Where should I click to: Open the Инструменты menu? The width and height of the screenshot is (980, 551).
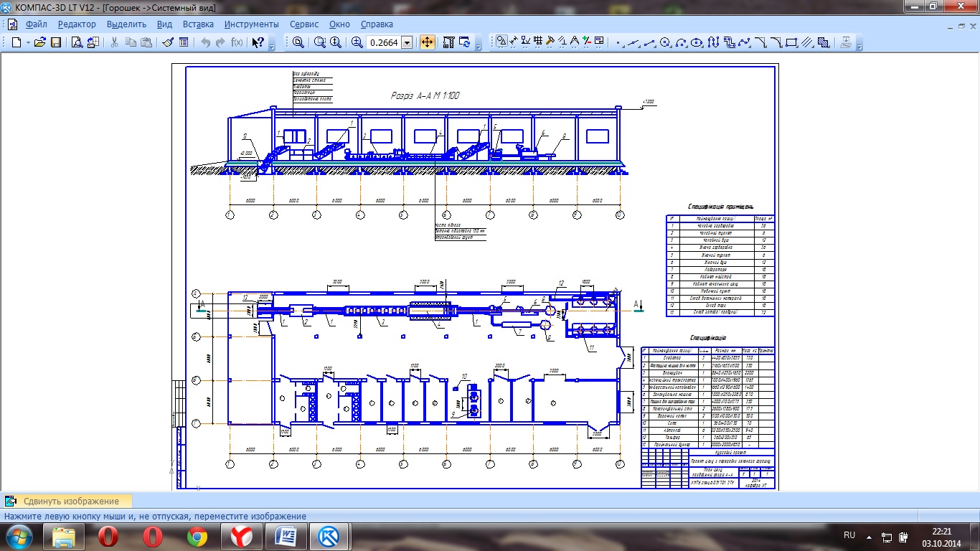click(x=251, y=24)
